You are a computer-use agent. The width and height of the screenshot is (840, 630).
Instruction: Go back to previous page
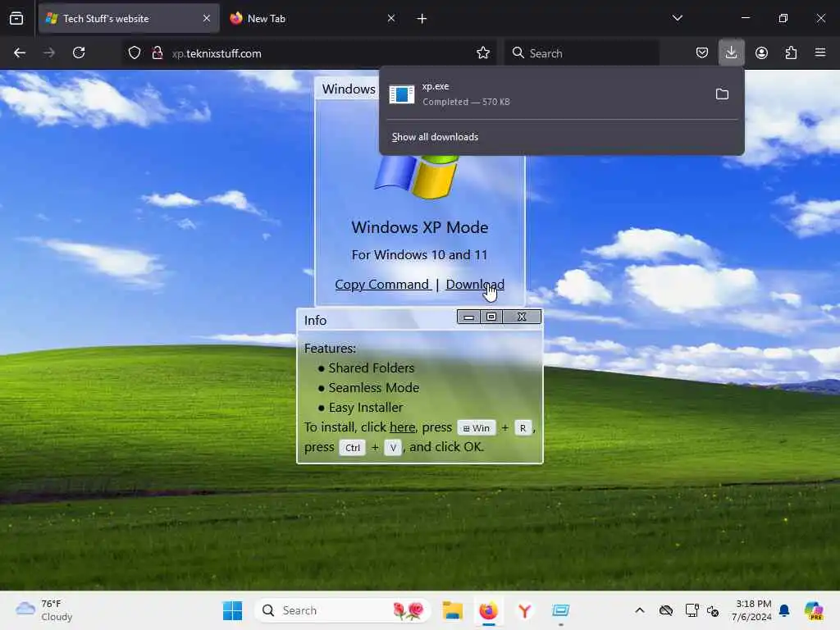pyautogui.click(x=20, y=53)
